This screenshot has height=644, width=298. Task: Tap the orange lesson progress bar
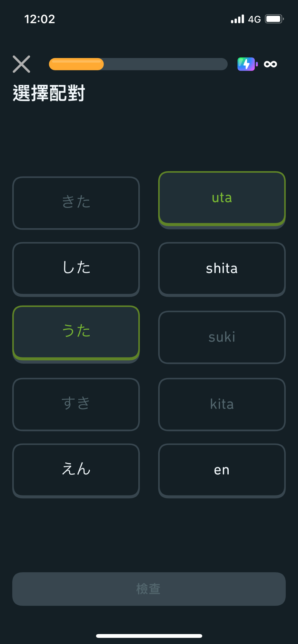[x=138, y=64]
